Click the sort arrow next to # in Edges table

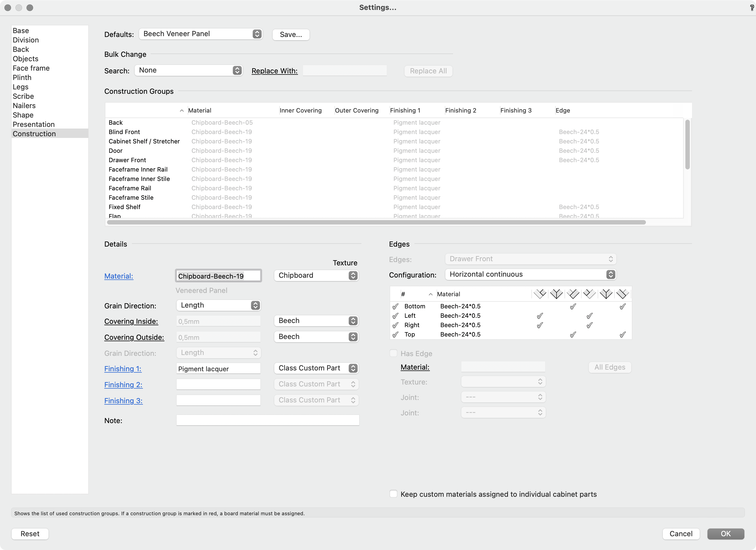(x=431, y=294)
